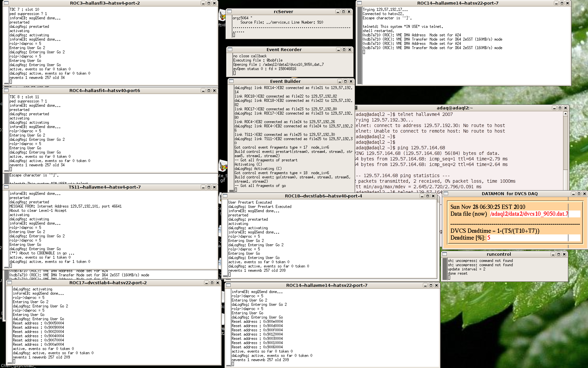Maximize the TS11--hallavme4 window
Image resolution: width=588 pixels, height=368 pixels.
click(x=209, y=187)
